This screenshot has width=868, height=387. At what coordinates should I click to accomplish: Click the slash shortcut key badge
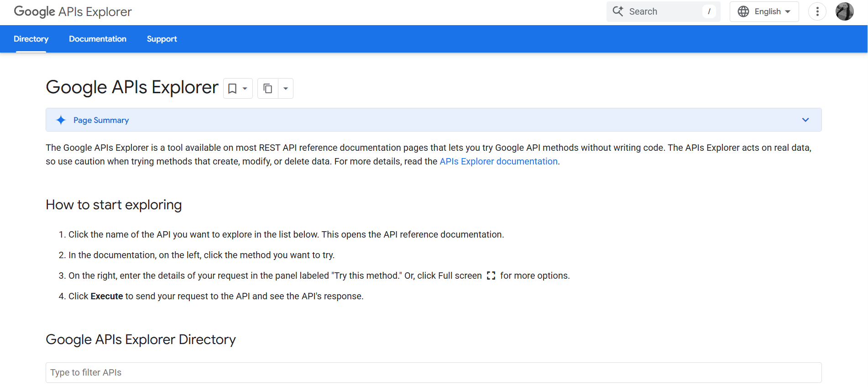pos(709,11)
